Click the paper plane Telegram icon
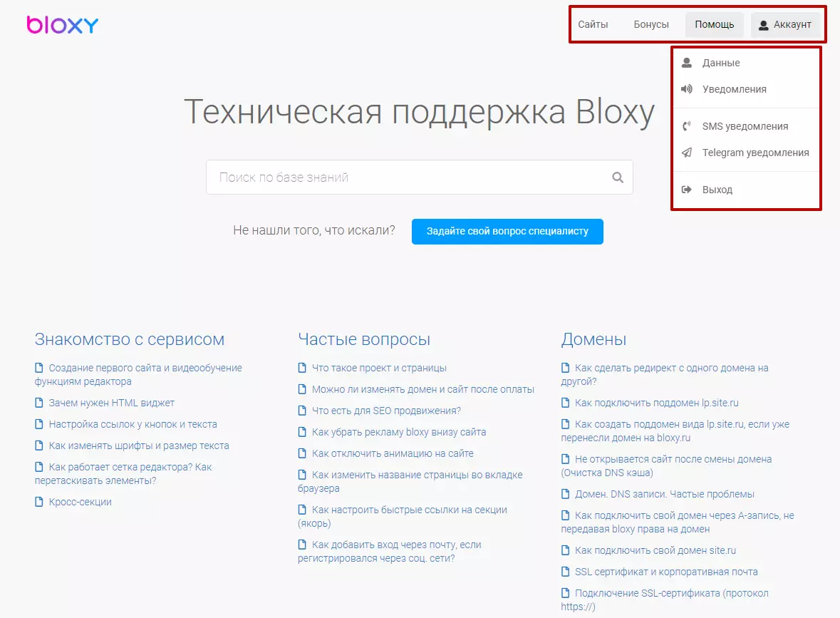This screenshot has width=840, height=618. (x=686, y=153)
